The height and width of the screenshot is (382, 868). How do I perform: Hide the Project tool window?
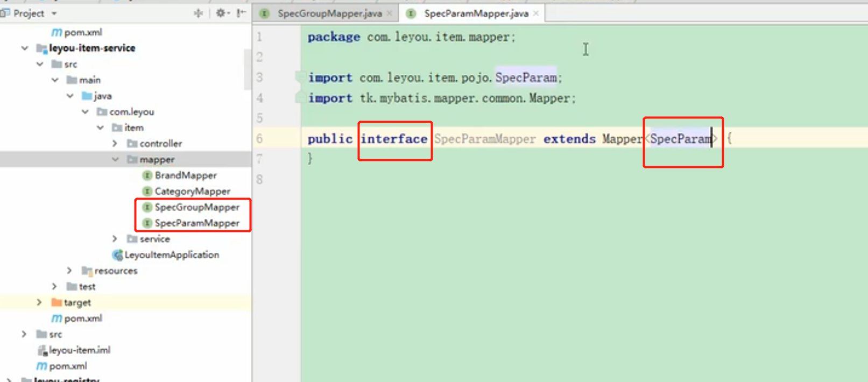(242, 13)
